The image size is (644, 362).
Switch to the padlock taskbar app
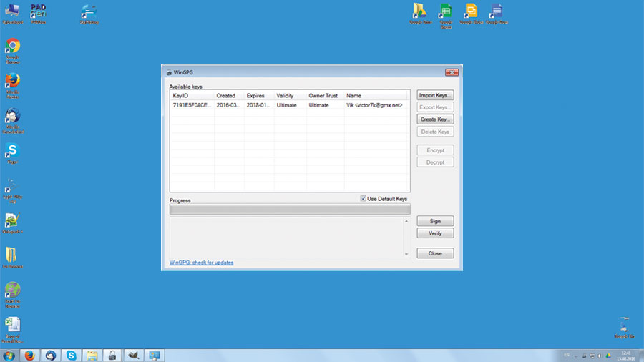pos(112,356)
